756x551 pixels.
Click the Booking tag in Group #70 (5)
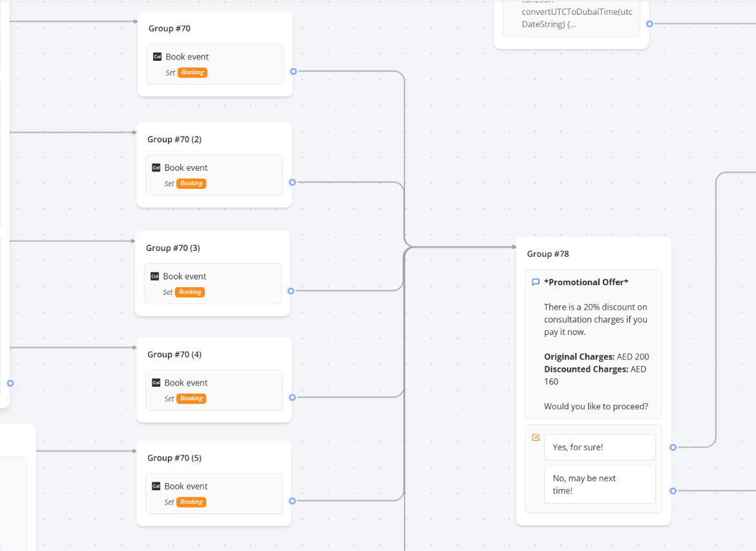point(191,502)
